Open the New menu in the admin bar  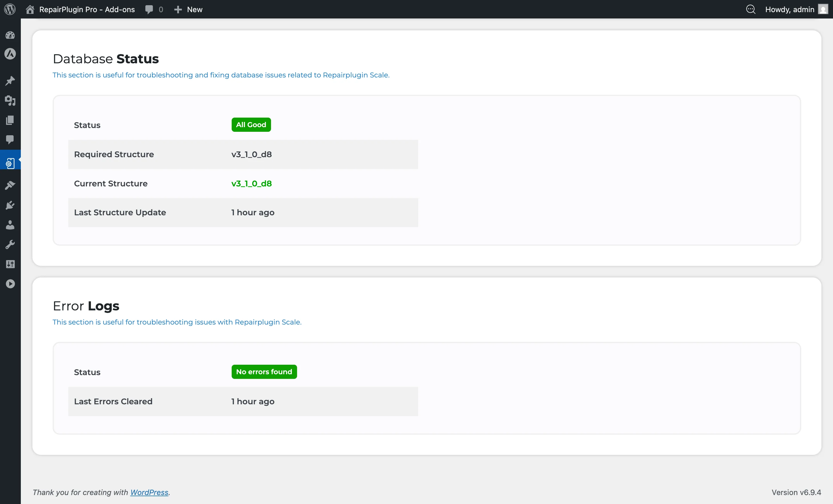coord(188,9)
